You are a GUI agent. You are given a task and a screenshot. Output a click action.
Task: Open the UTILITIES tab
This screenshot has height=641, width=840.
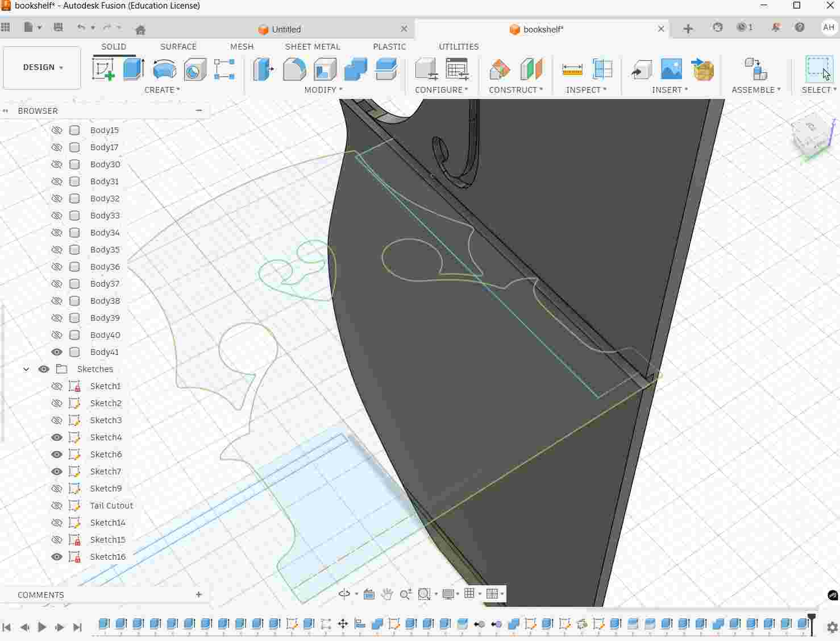(x=459, y=47)
